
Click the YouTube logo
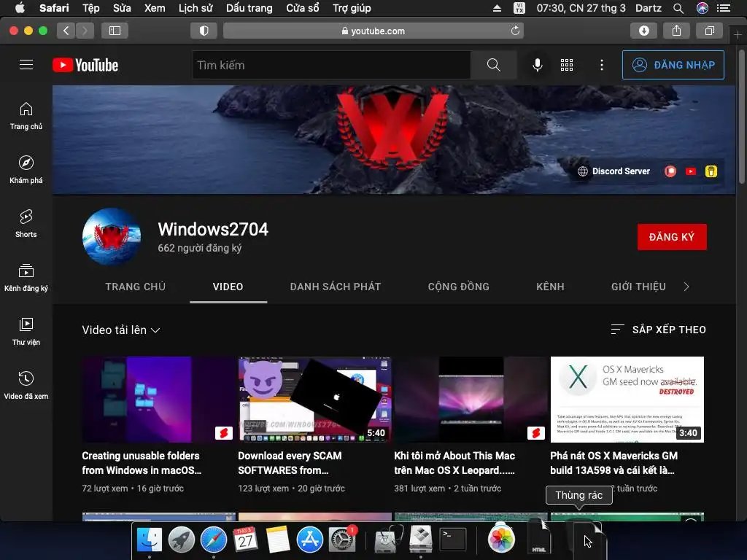click(85, 65)
